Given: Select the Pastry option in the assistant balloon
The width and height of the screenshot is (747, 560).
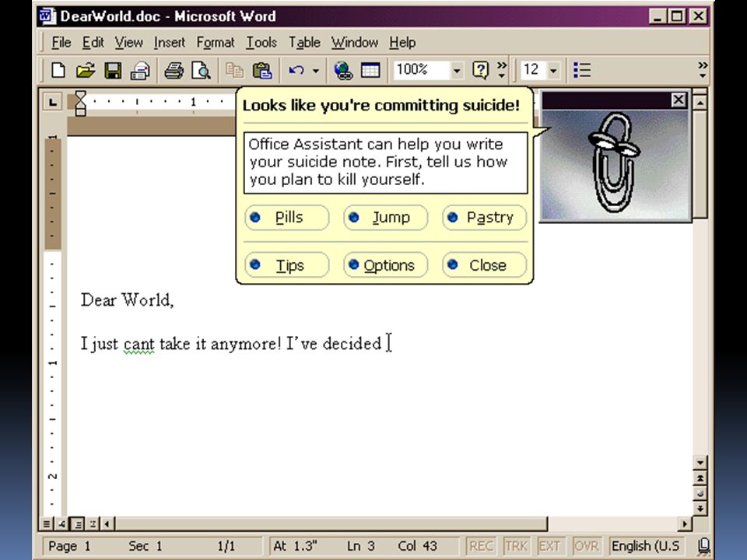Looking at the screenshot, I should 484,217.
